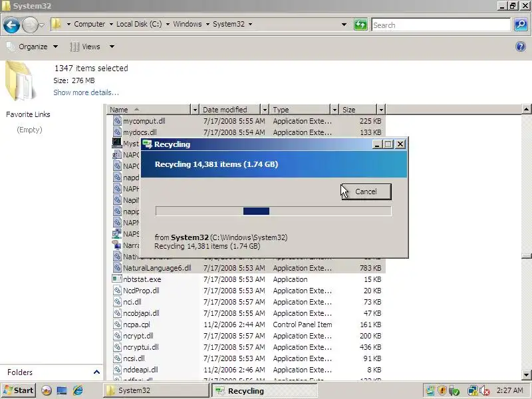This screenshot has height=399, width=532.
Task: Open address bar history dropdown
Action: (x=344, y=25)
